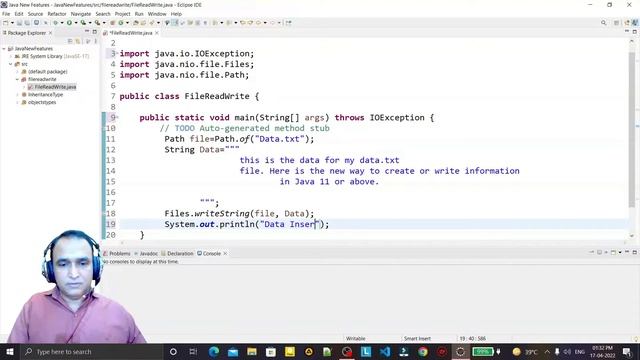Select the Console tab

[209, 253]
